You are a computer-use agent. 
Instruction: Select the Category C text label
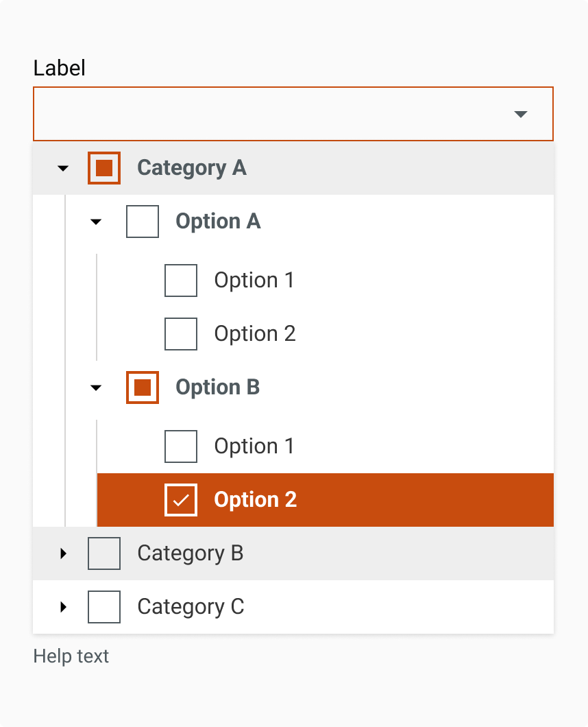click(x=191, y=607)
